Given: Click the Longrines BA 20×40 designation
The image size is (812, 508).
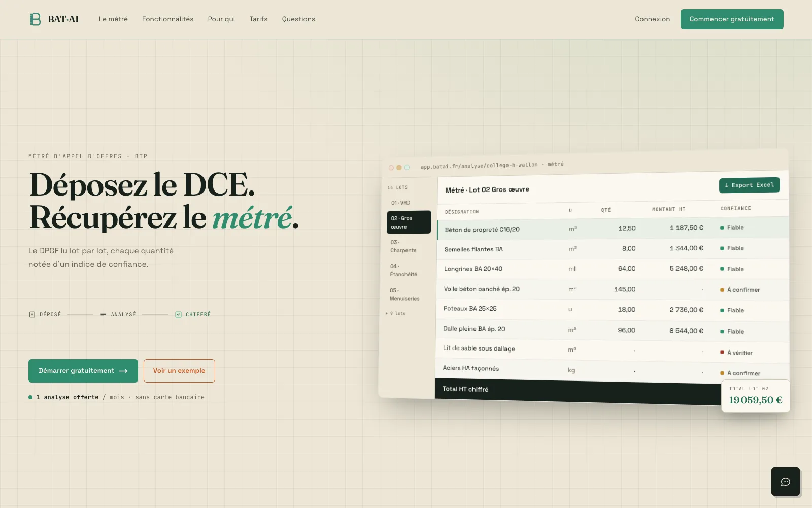Looking at the screenshot, I should (x=473, y=269).
